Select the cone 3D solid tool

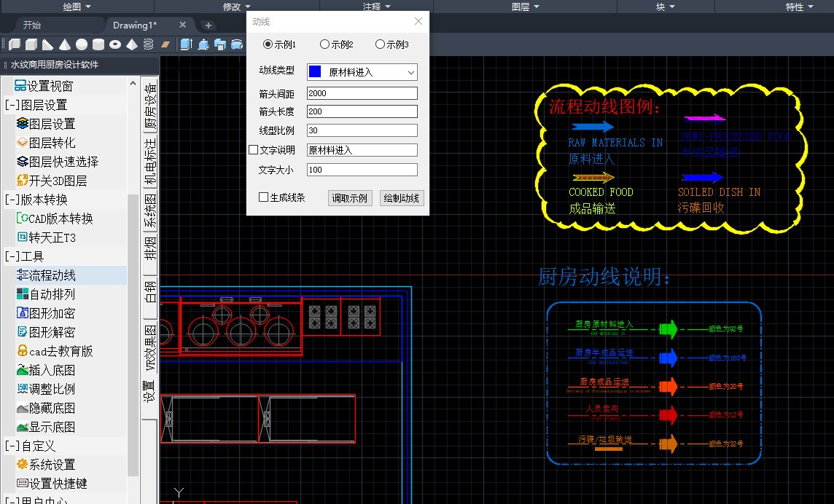(x=65, y=44)
